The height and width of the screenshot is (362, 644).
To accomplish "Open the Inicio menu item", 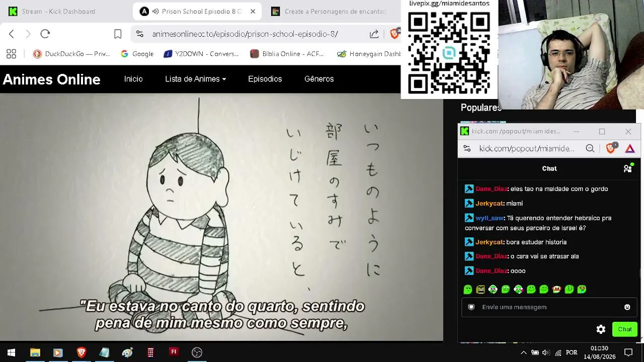I will tap(133, 79).
